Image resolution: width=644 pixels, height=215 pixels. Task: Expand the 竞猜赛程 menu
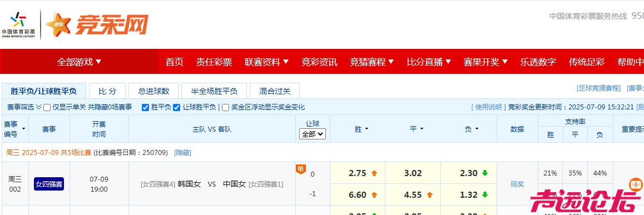pyautogui.click(x=371, y=62)
